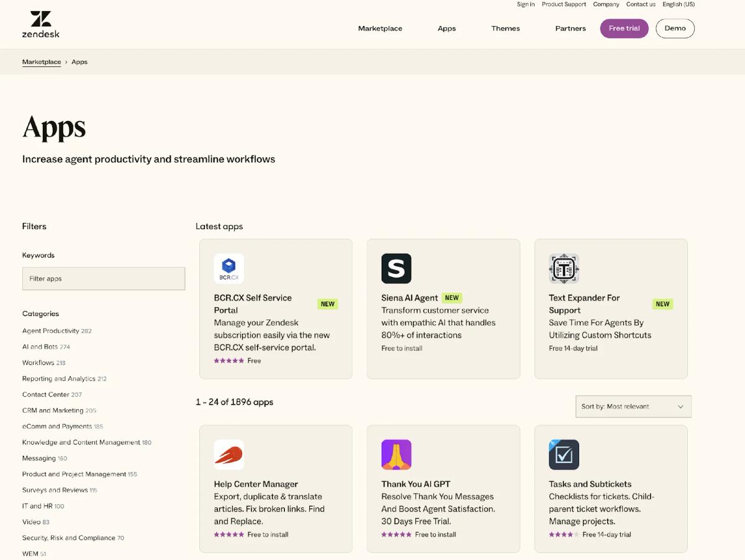Click the Zendesk logo
Viewport: 745px width, 560px height.
(41, 24)
